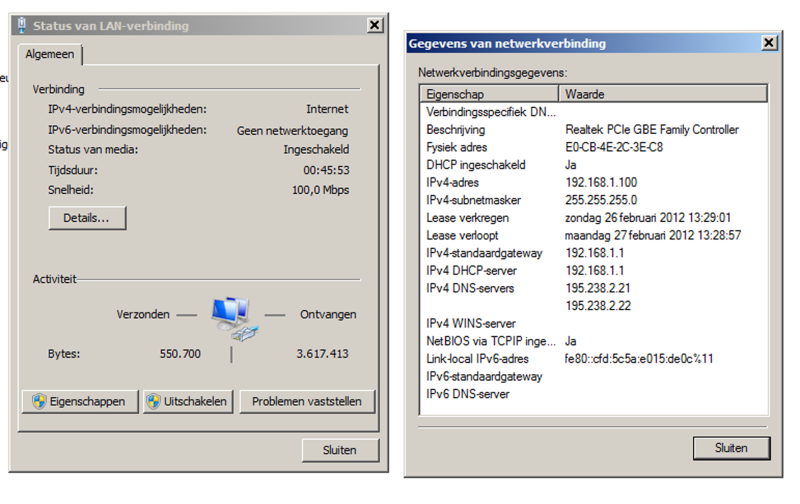Select the IPv4-adres property
Screen dimensions: 800x504
pos(453,183)
